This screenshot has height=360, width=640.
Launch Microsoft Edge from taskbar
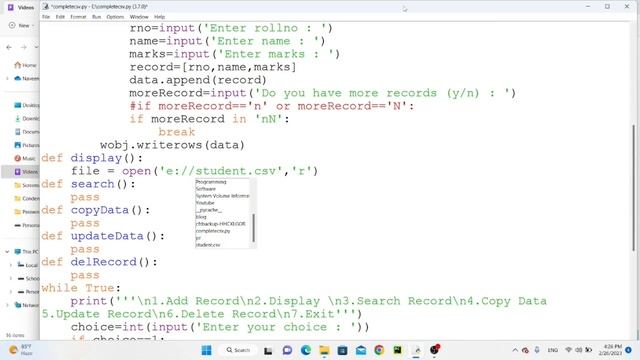(x=306, y=350)
